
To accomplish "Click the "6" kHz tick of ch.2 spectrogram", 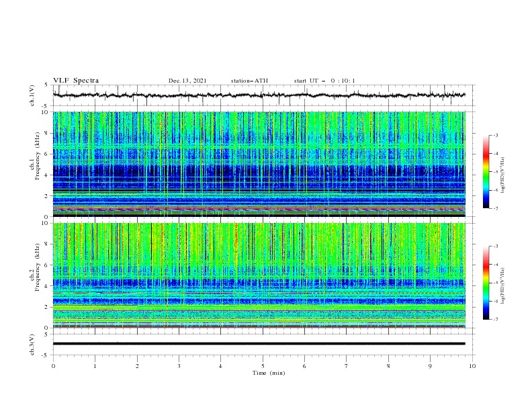I will click(x=46, y=265).
